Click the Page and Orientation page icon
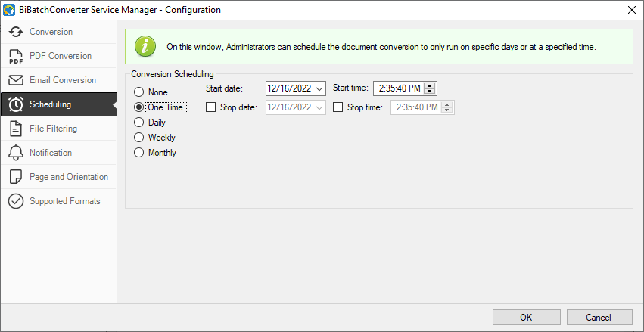 click(16, 177)
